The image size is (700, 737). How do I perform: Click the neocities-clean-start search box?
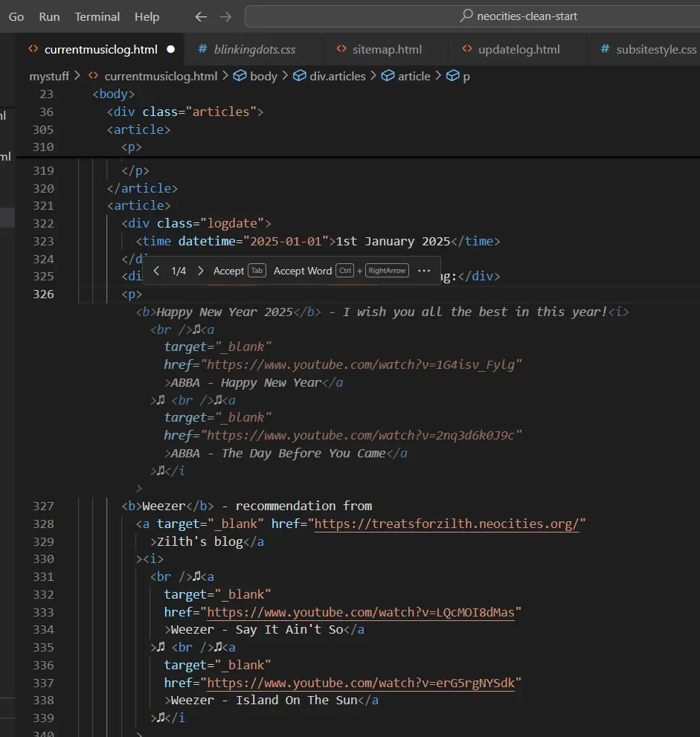472,16
